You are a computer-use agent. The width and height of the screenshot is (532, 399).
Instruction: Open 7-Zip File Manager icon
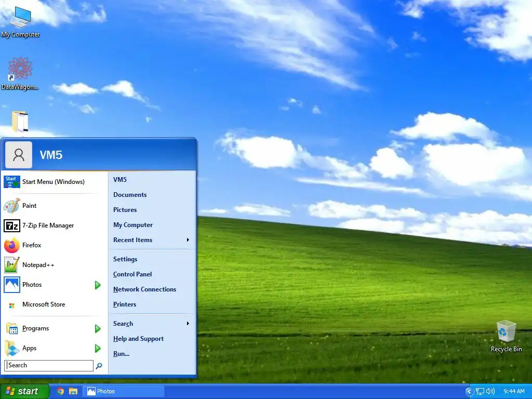click(11, 225)
